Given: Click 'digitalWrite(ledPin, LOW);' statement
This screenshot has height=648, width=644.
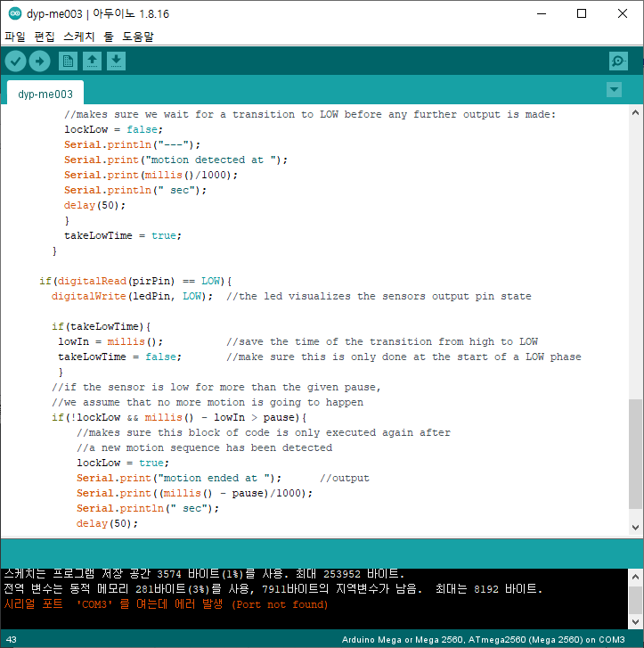Looking at the screenshot, I should [132, 296].
